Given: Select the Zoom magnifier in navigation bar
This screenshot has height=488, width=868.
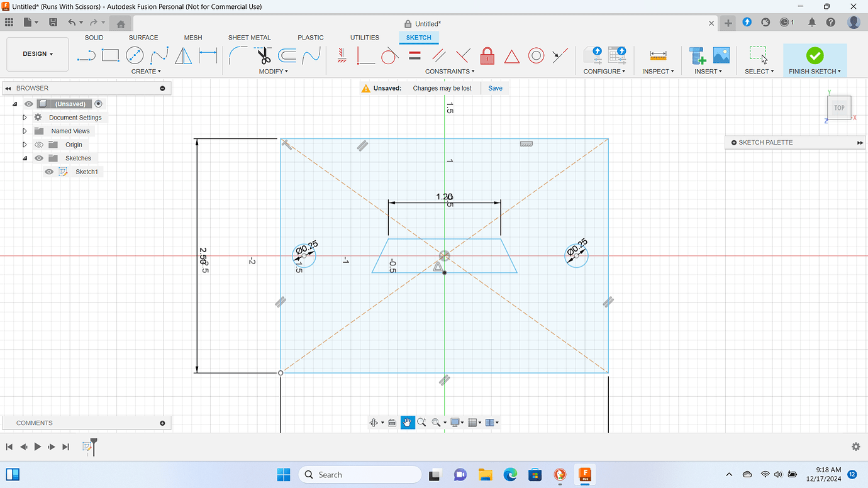Looking at the screenshot, I should [422, 422].
